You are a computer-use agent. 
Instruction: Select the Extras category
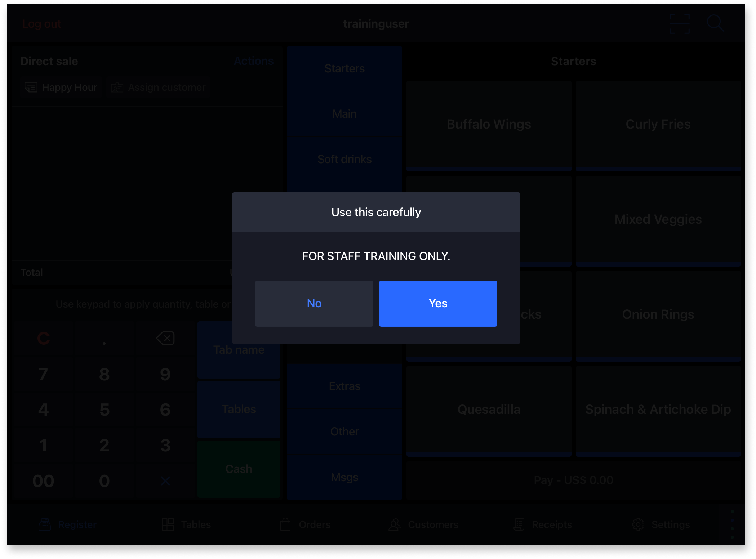344,386
